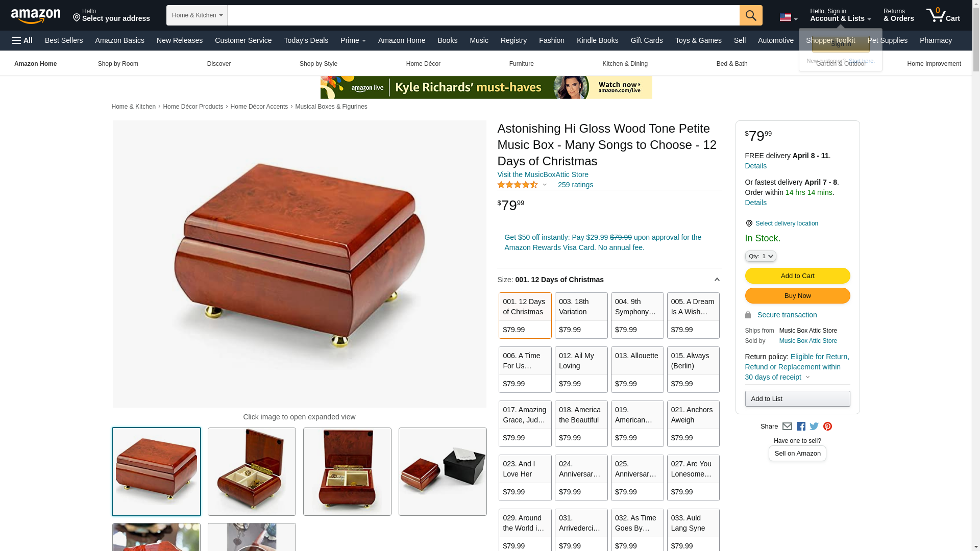Open Today's Deals in nav bar

tap(306, 40)
